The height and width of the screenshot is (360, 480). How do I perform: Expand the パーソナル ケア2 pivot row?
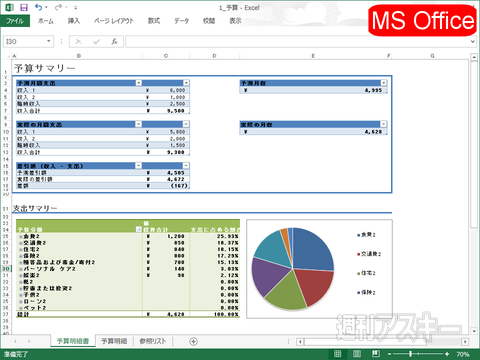(x=21, y=269)
